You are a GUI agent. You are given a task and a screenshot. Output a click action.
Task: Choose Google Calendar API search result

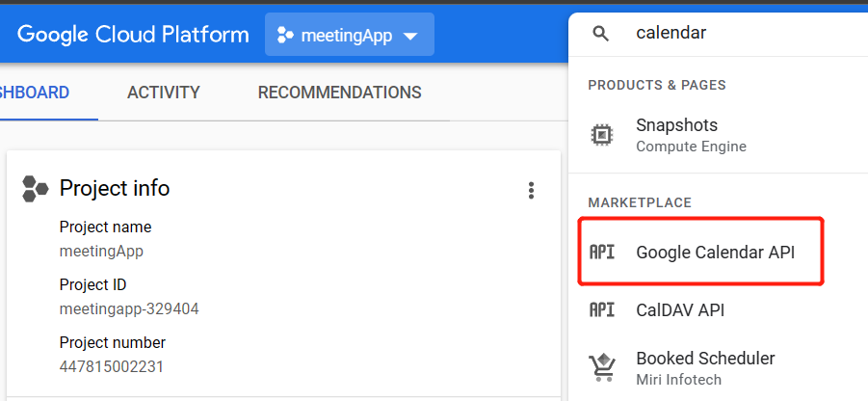click(x=715, y=253)
